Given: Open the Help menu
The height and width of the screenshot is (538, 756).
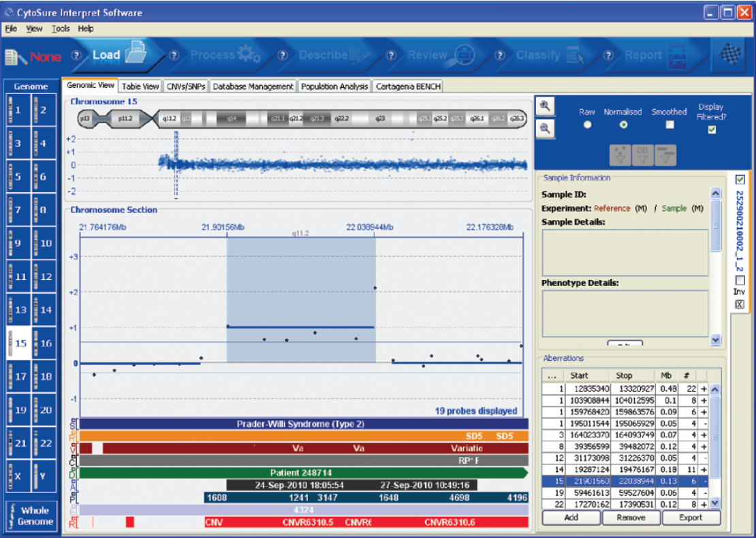Looking at the screenshot, I should coord(85,29).
